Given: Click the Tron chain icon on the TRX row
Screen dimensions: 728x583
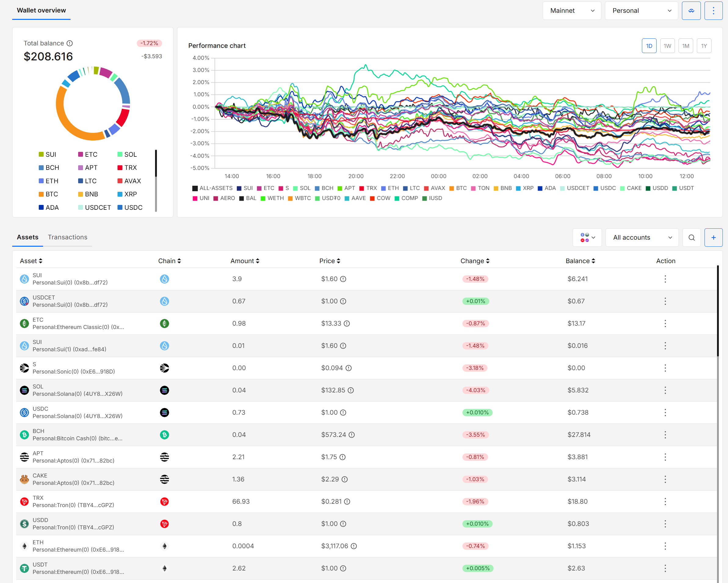Looking at the screenshot, I should [x=165, y=501].
